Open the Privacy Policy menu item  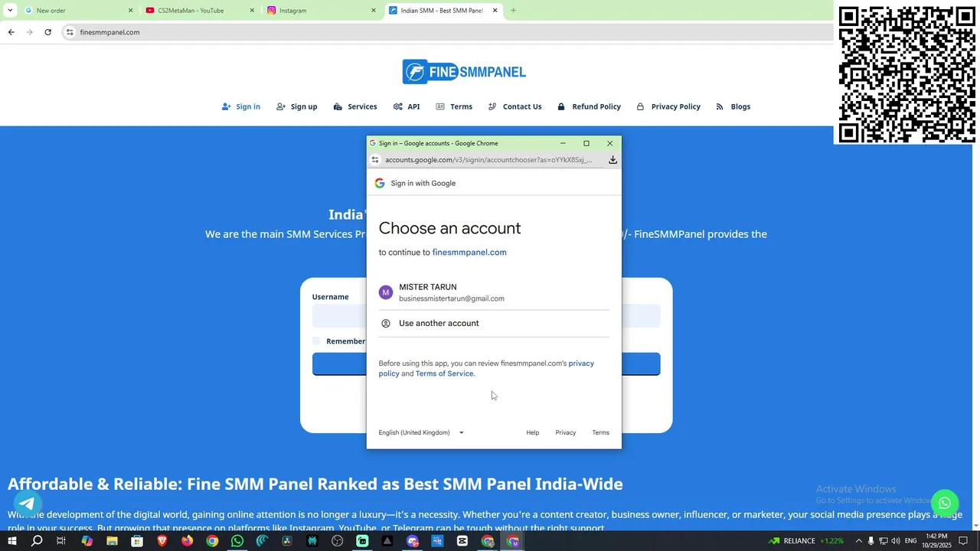(x=668, y=106)
